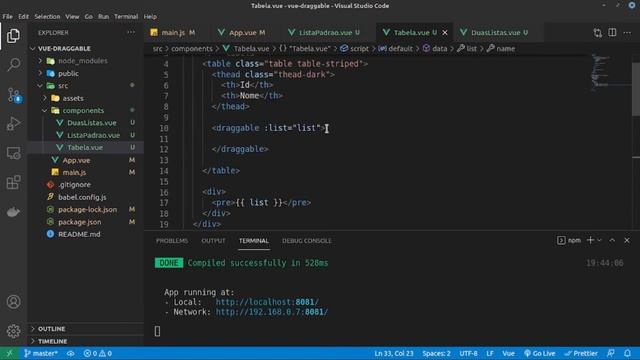Screen dimensions: 640x360
Task: Open the Selection menu
Action: pyautogui.click(x=47, y=17)
